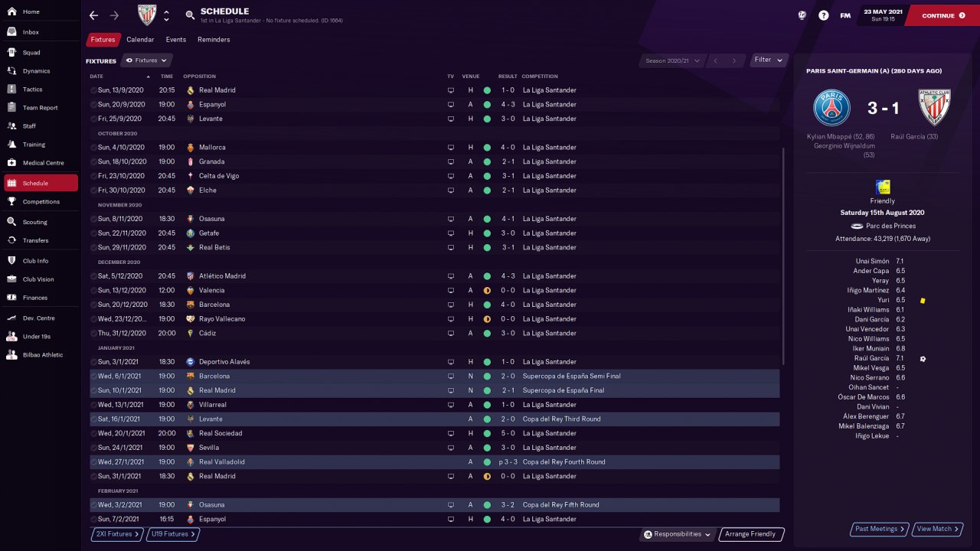The image size is (980, 551).
Task: Toggle the marker beside Sat, 16/1/2021 fixture
Action: [x=93, y=419]
